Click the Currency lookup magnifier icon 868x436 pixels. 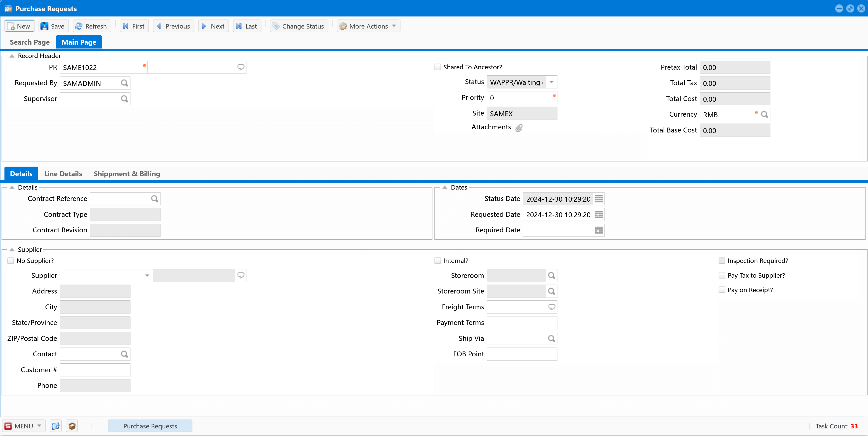(764, 114)
